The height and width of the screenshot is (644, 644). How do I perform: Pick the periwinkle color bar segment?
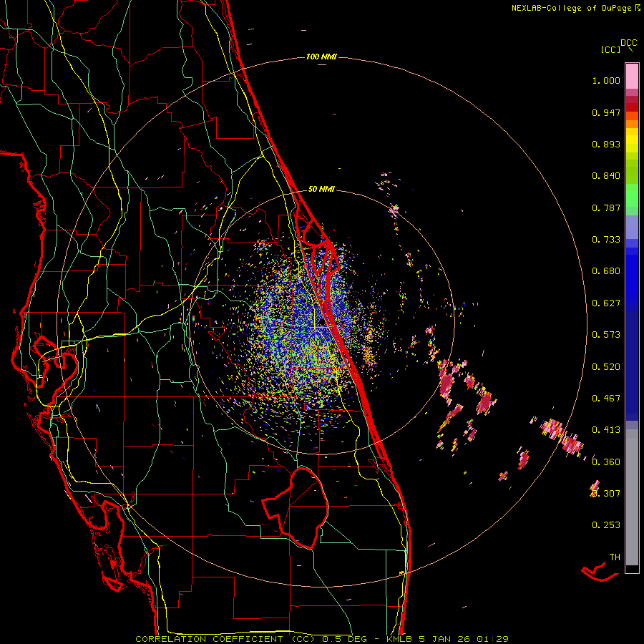632,227
